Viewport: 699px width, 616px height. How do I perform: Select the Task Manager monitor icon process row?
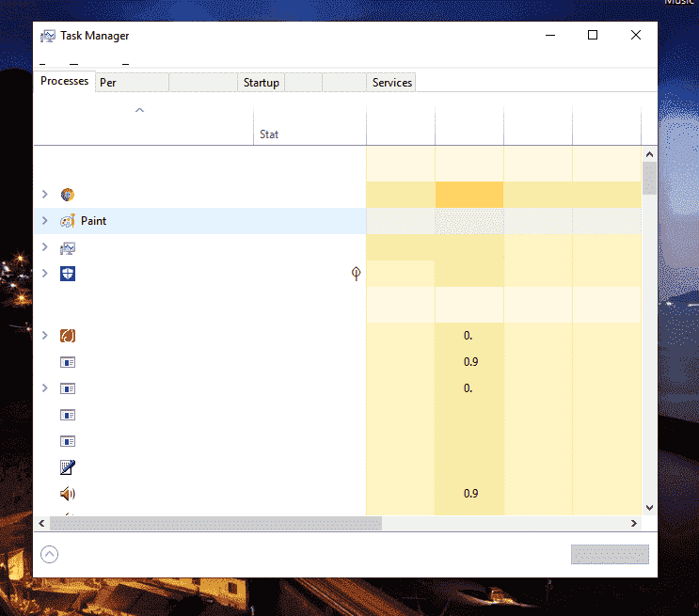[199, 247]
